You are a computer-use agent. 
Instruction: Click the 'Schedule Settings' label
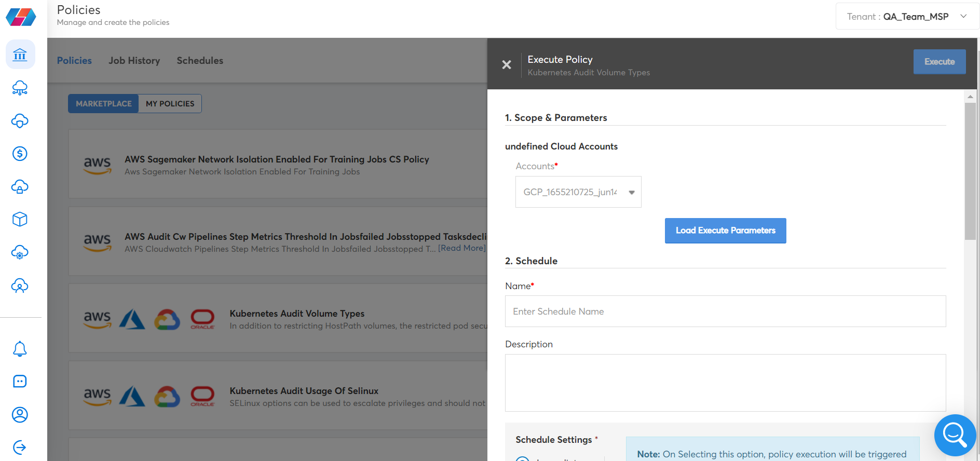point(553,440)
